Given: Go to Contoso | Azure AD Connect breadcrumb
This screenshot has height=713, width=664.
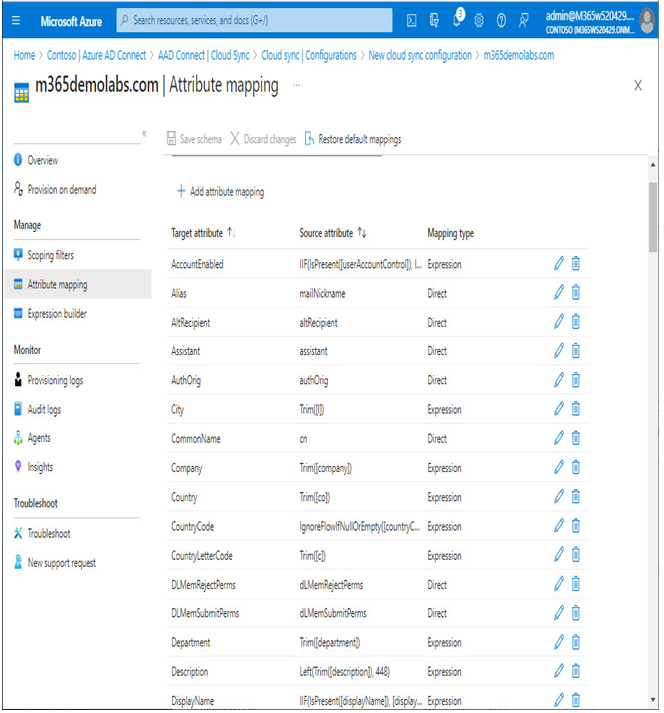Looking at the screenshot, I should pyautogui.click(x=96, y=55).
